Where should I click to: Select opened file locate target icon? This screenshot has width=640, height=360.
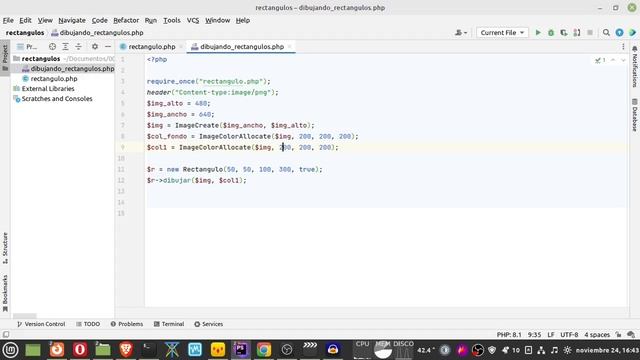click(52, 47)
